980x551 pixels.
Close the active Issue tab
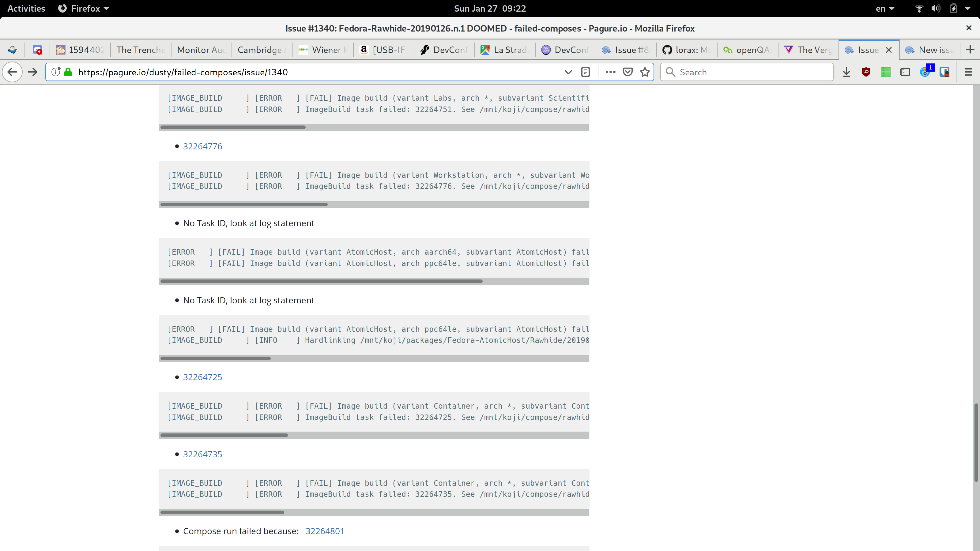click(889, 50)
